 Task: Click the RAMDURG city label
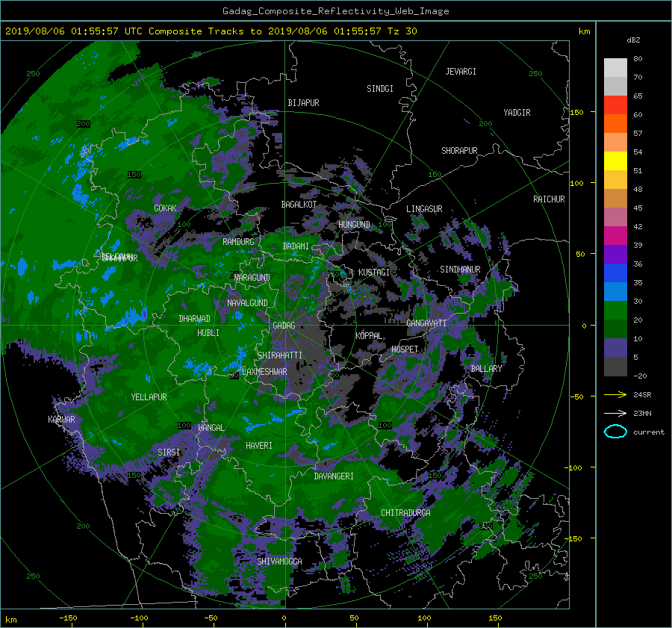pos(238,242)
